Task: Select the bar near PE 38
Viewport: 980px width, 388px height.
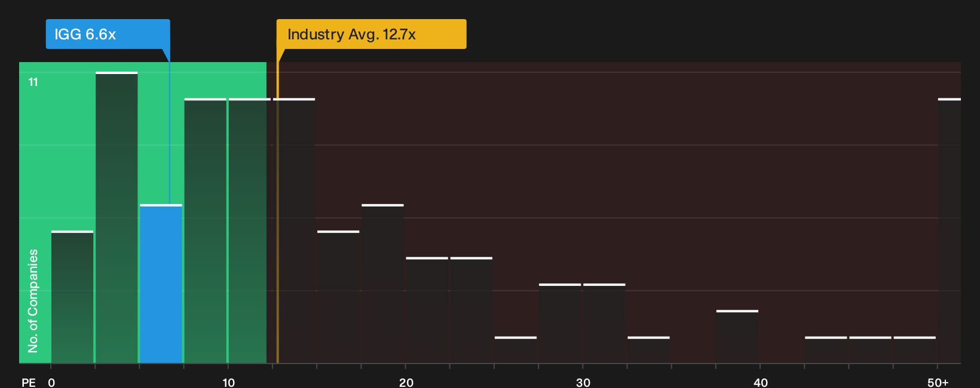Action: tap(737, 337)
